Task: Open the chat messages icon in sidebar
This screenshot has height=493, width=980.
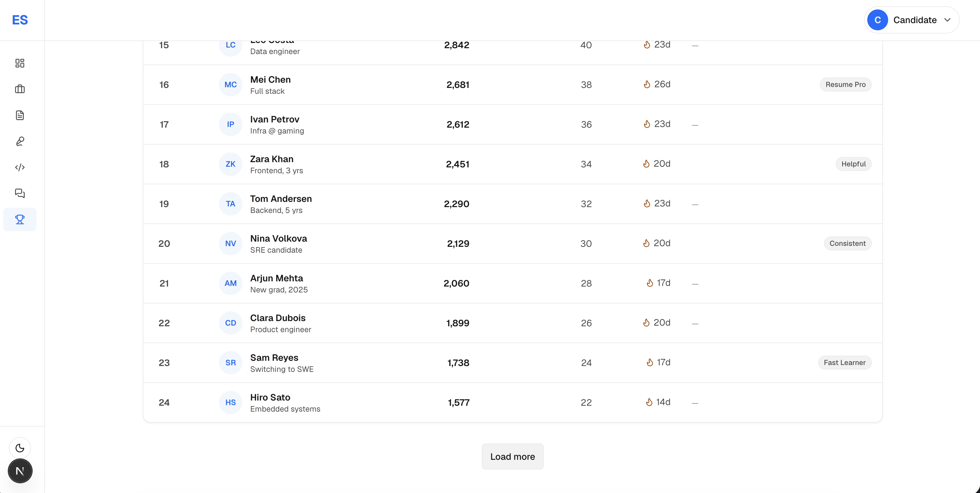Action: (x=20, y=193)
